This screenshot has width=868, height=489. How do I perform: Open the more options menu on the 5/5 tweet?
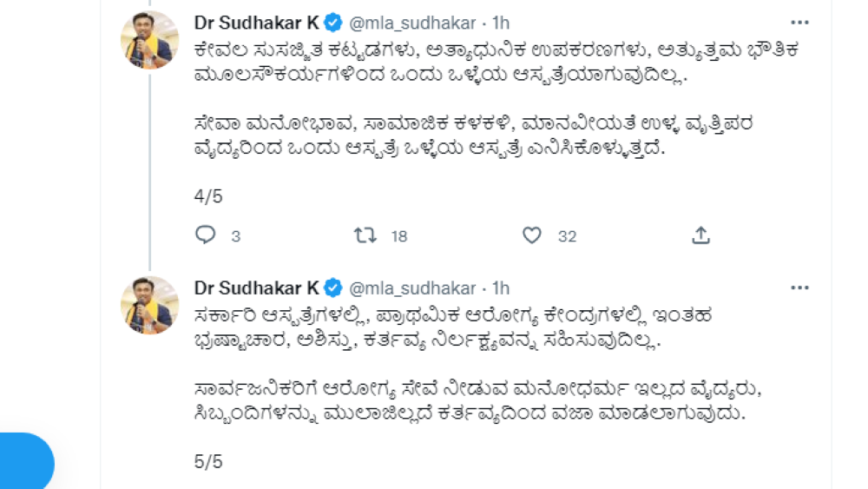799,287
